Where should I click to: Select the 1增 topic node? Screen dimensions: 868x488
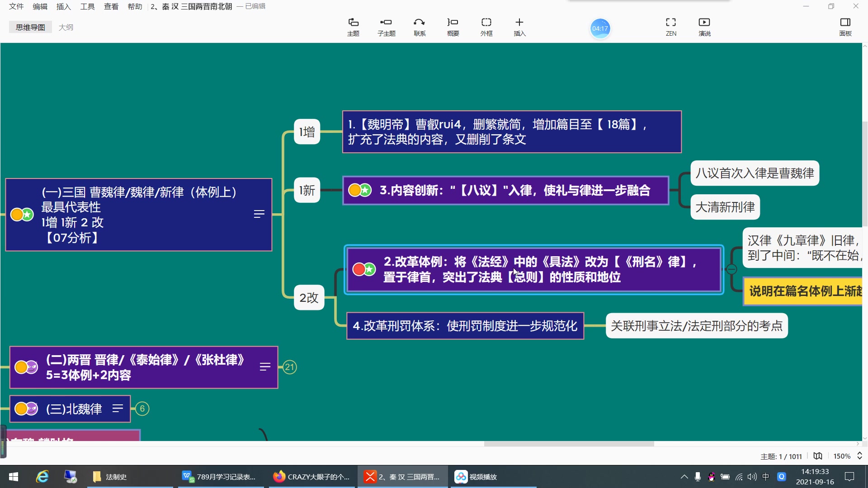point(307,131)
